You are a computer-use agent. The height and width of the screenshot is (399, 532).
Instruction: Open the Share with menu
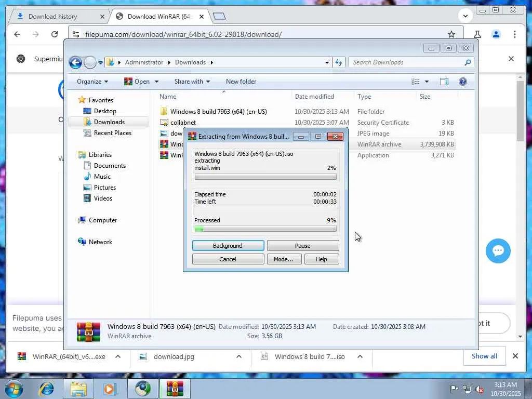(x=192, y=82)
